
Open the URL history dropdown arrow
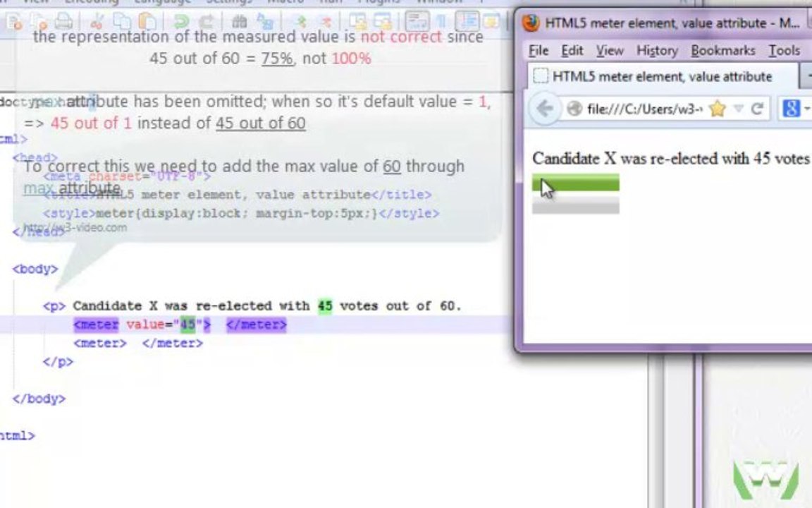739,109
